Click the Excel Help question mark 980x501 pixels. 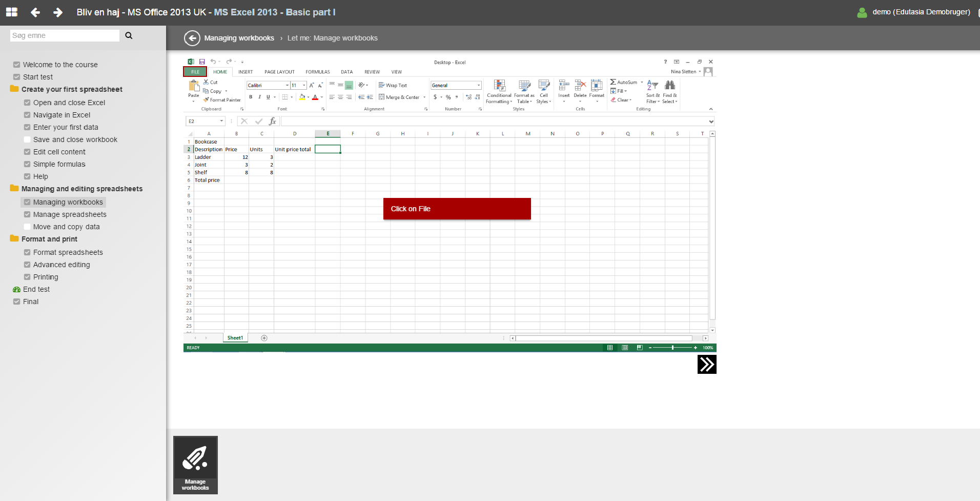tap(665, 62)
